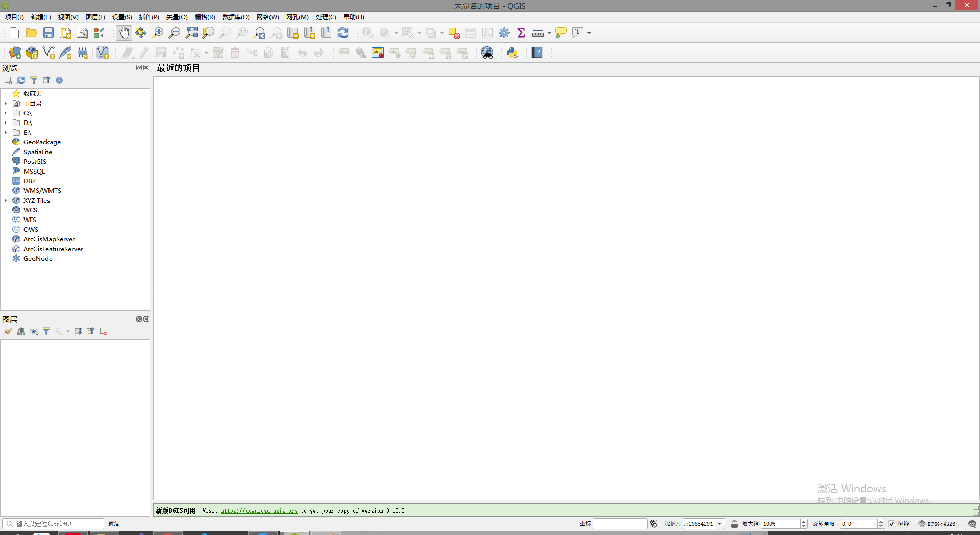
Task: Click the magnifier 100% field
Action: click(x=781, y=524)
